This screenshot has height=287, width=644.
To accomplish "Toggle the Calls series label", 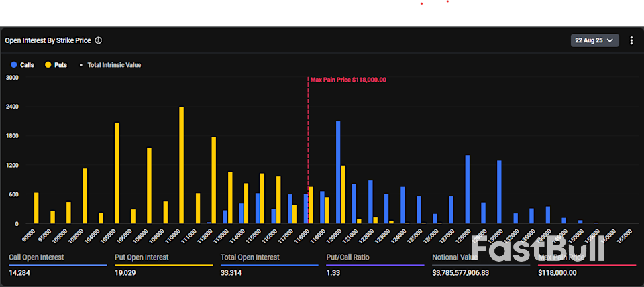I will pos(28,65).
